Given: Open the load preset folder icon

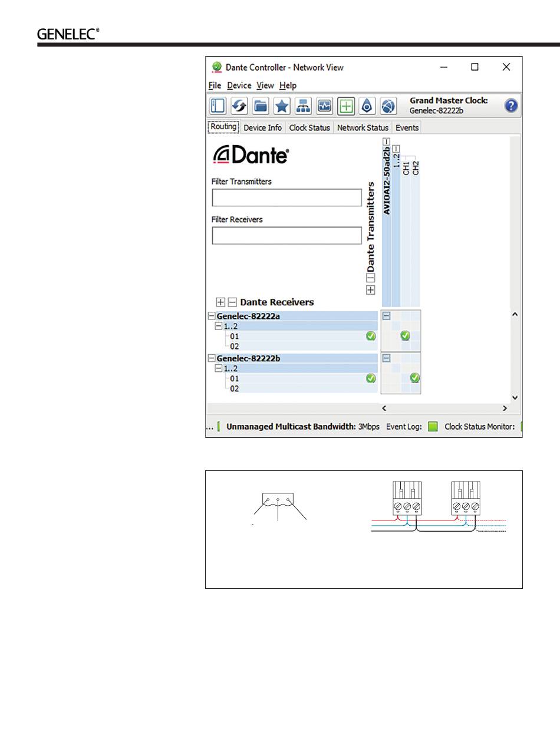Looking at the screenshot, I should point(261,106).
